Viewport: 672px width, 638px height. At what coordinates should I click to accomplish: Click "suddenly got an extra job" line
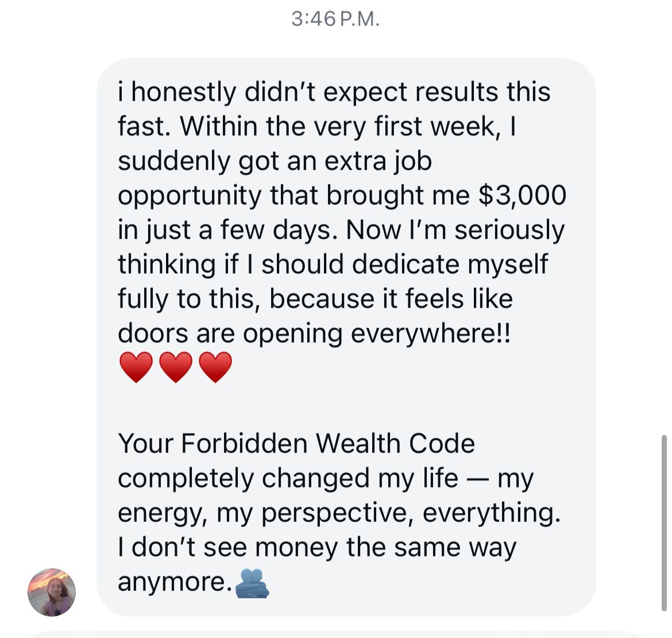tap(275, 161)
